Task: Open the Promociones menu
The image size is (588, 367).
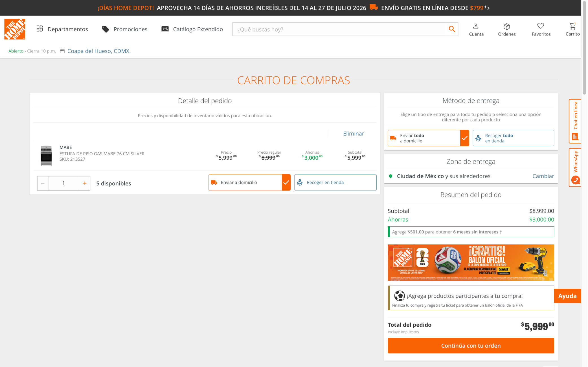Action: pyautogui.click(x=124, y=29)
